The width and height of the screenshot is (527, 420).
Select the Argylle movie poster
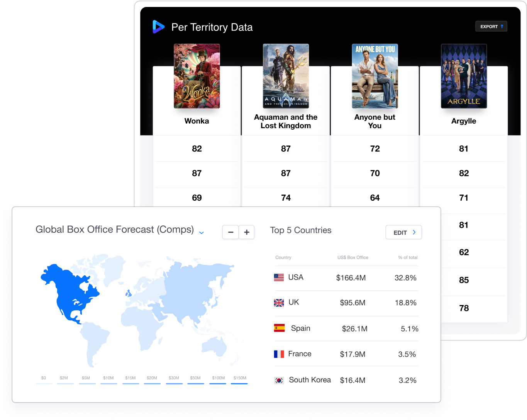tap(464, 76)
